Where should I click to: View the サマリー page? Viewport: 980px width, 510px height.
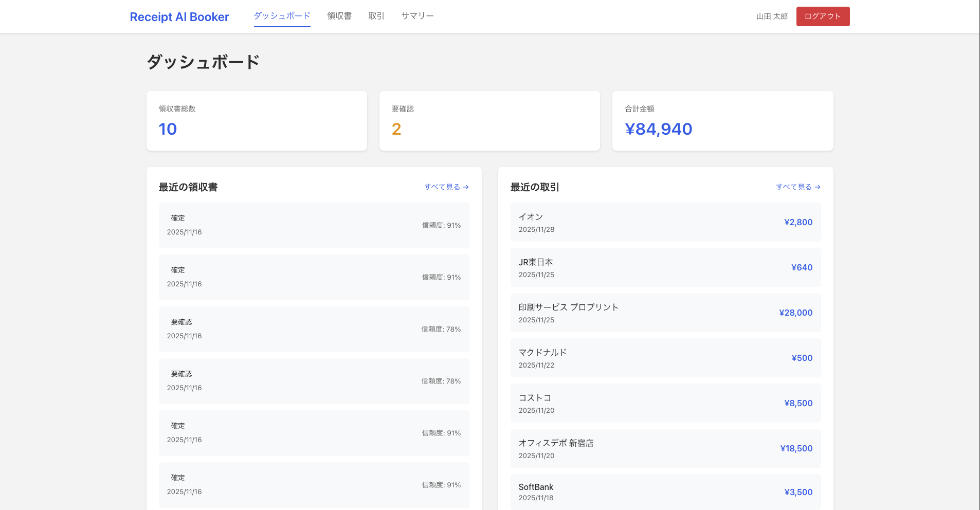[x=416, y=15]
